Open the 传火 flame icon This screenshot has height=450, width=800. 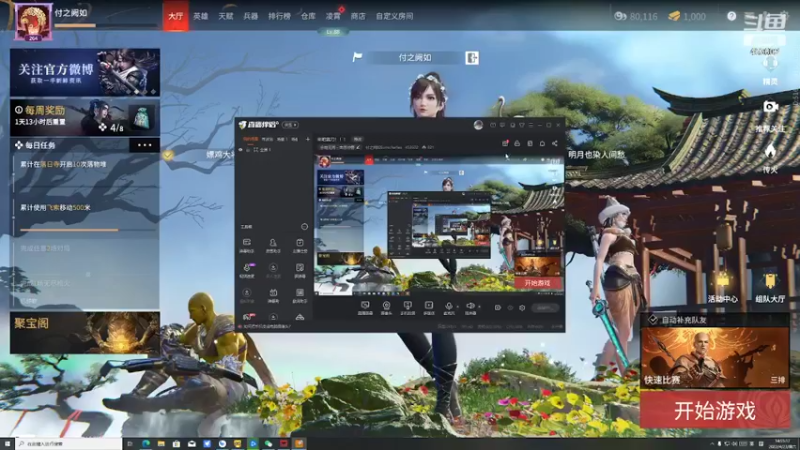pyautogui.click(x=770, y=151)
